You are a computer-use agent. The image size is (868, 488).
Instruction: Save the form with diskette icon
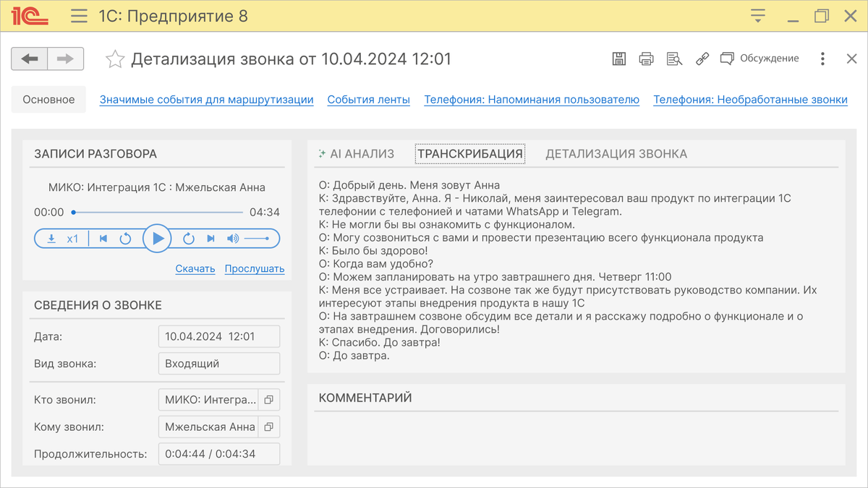point(619,59)
